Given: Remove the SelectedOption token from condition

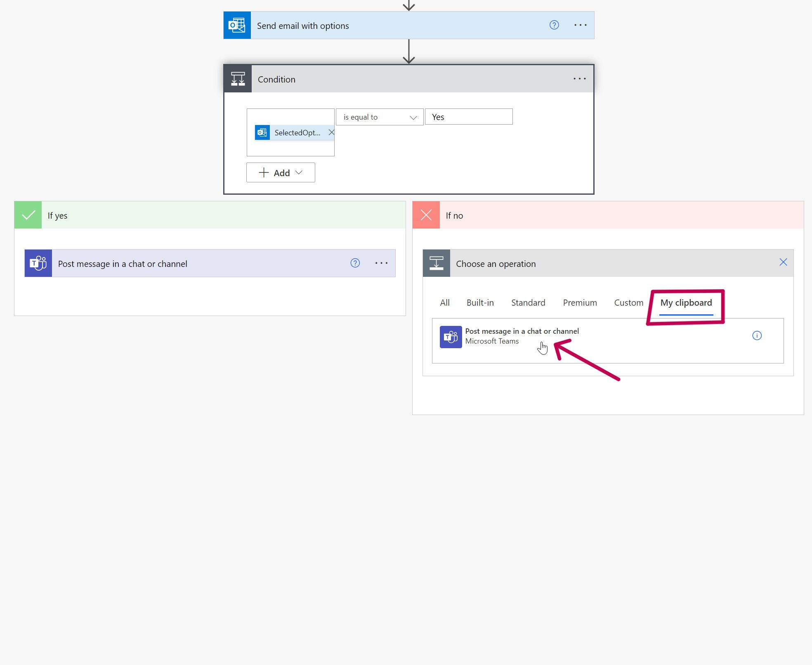Looking at the screenshot, I should pyautogui.click(x=331, y=132).
